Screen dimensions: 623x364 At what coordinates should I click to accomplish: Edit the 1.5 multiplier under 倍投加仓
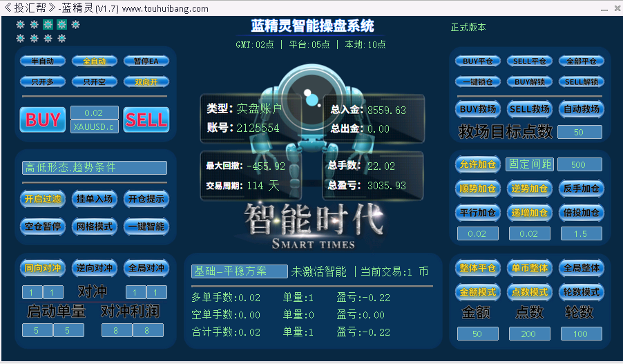click(582, 233)
